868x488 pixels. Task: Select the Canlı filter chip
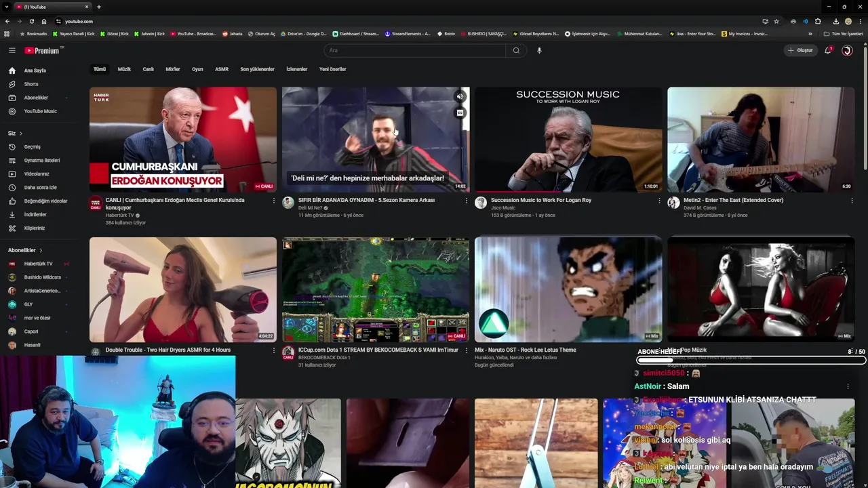148,69
